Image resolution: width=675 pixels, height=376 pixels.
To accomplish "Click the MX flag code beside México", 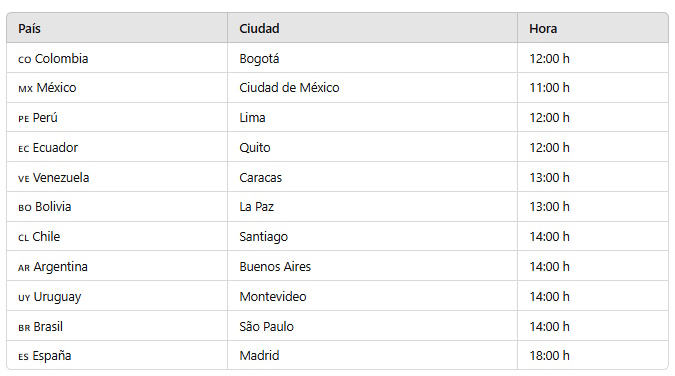I will [x=25, y=89].
